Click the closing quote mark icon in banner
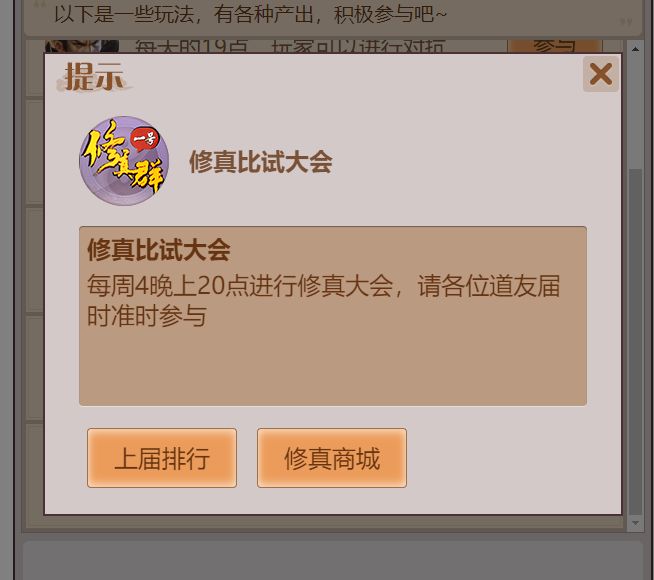 (626, 21)
